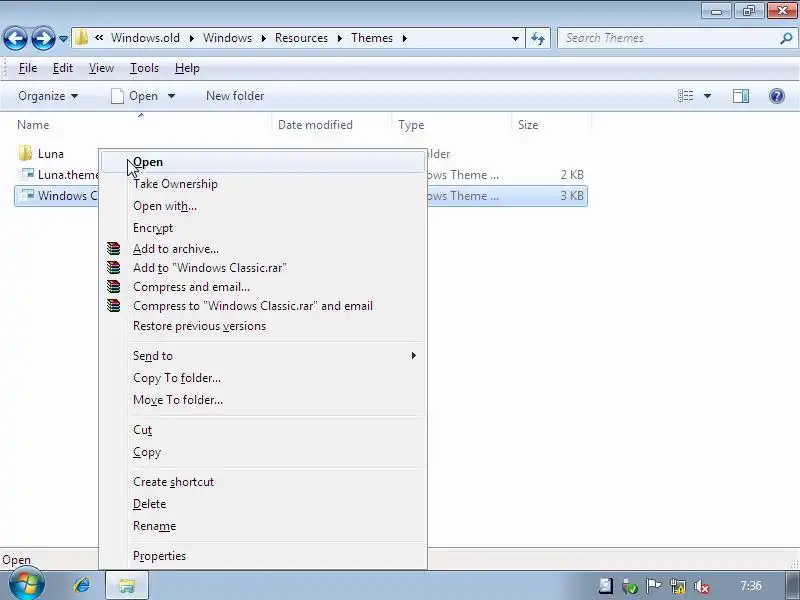800x600 pixels.
Task: Click Themes in the address path
Action: click(x=372, y=38)
